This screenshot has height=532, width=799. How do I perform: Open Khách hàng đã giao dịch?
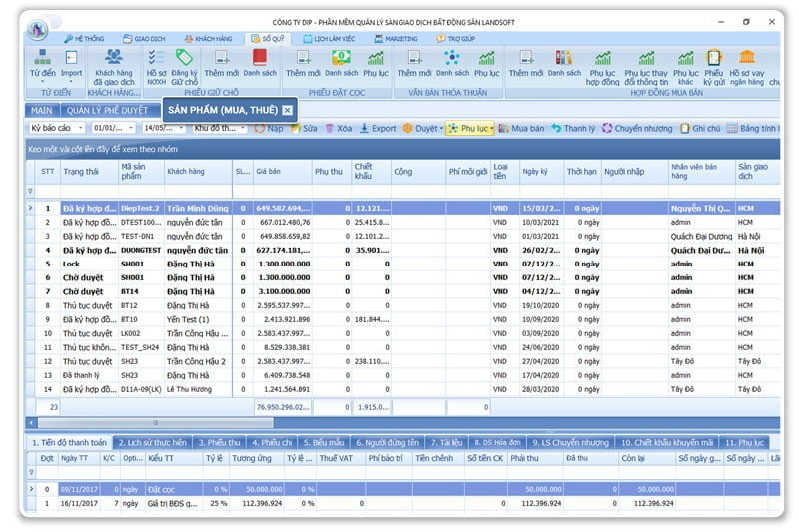tap(114, 64)
